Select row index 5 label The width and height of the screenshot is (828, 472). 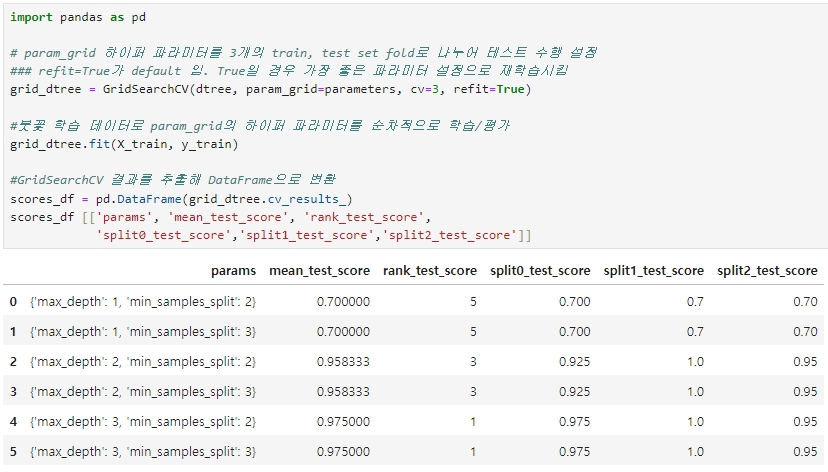[13, 452]
